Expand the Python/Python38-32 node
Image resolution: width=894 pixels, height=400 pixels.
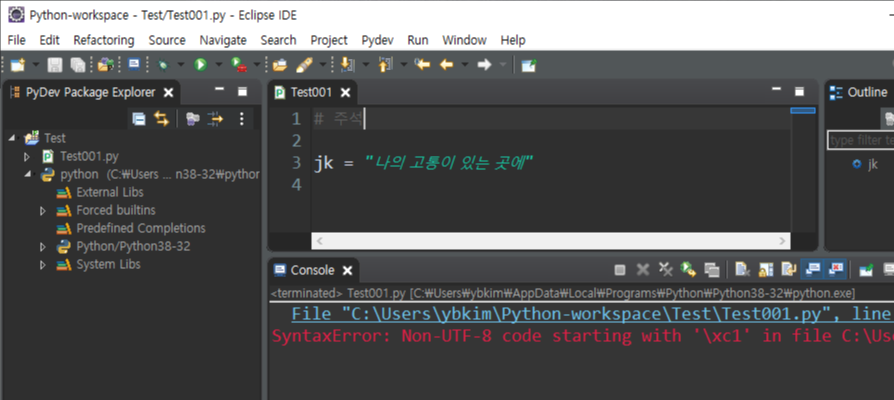click(43, 247)
